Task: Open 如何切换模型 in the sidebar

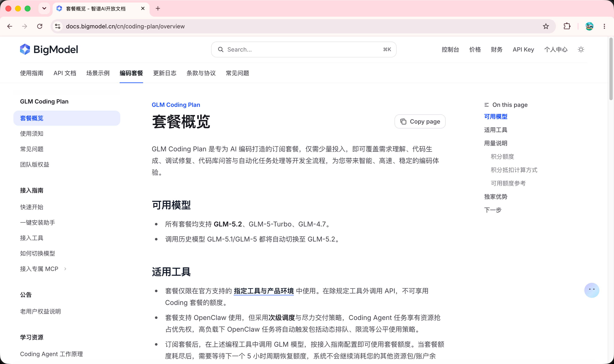Action: (38, 253)
